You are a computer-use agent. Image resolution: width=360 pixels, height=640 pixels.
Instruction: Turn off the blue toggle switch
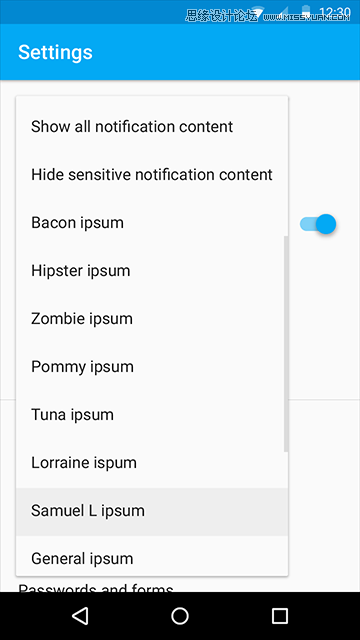(x=318, y=224)
